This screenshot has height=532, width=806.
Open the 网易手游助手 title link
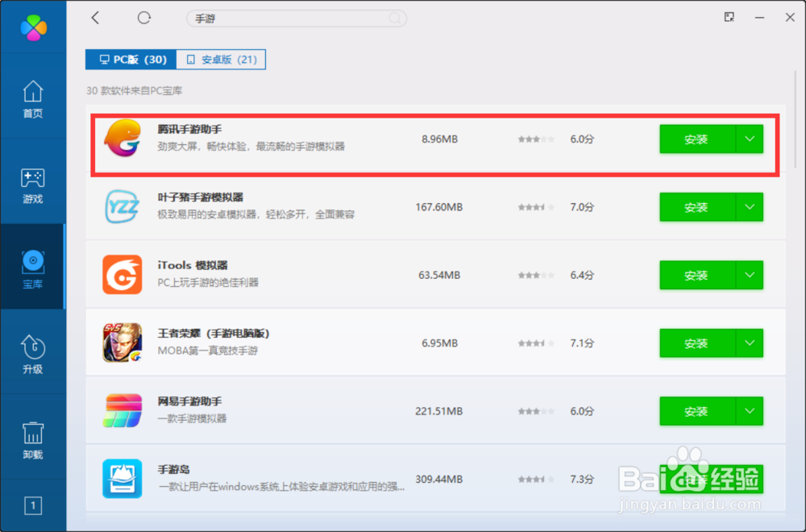(189, 401)
